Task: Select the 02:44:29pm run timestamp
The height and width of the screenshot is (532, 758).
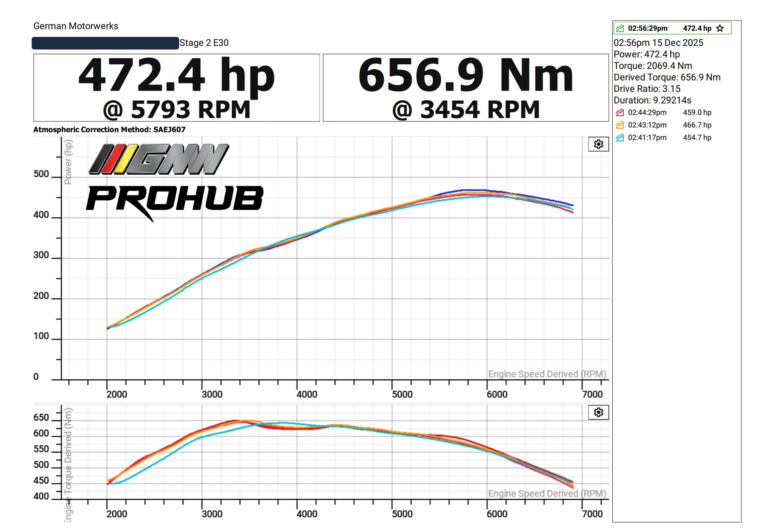Action: click(x=647, y=113)
